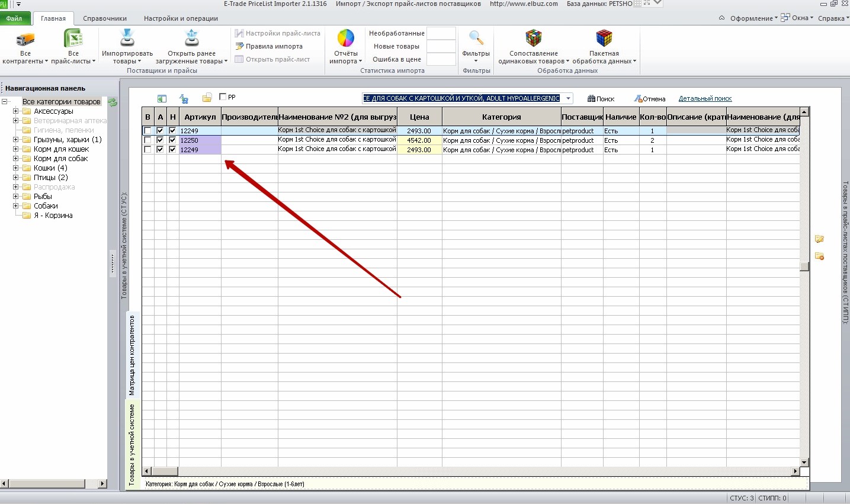The width and height of the screenshot is (850, 504).
Task: Toggle column A checkbox in row 12250
Action: tap(160, 140)
